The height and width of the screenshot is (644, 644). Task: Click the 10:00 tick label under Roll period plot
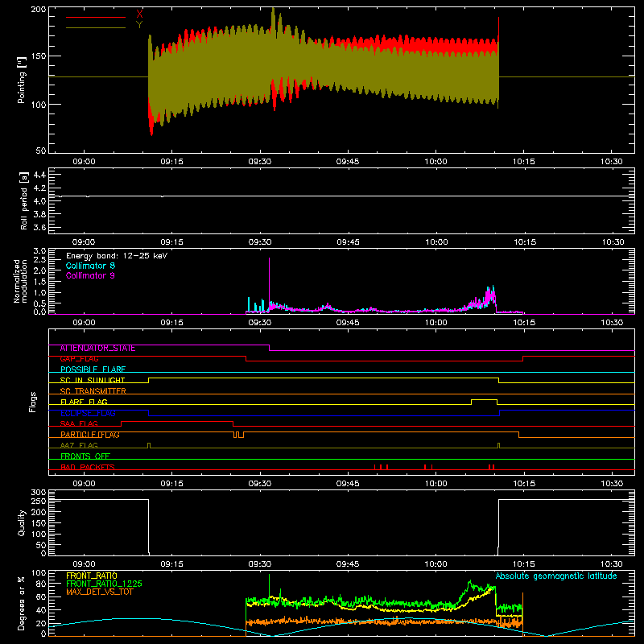tap(436, 242)
